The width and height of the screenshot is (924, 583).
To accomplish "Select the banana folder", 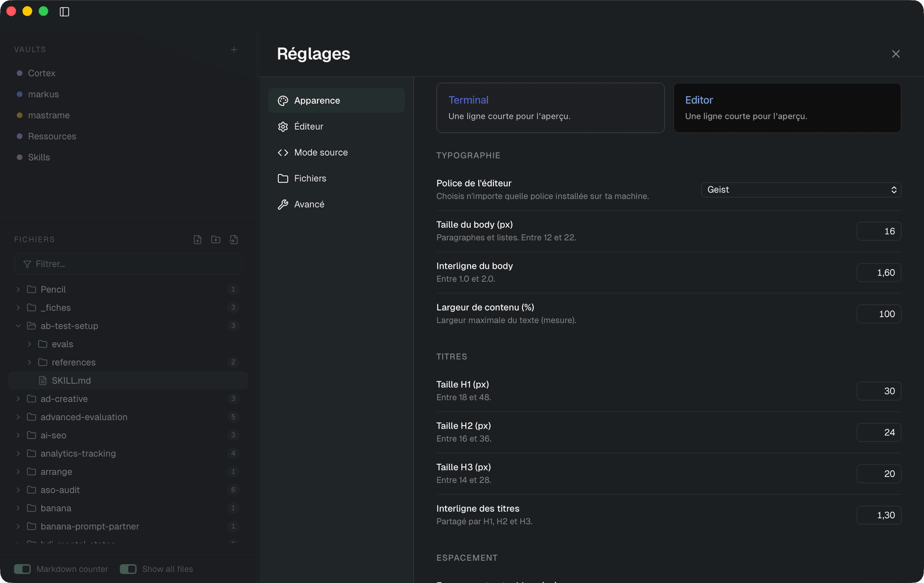I will 128,508.
